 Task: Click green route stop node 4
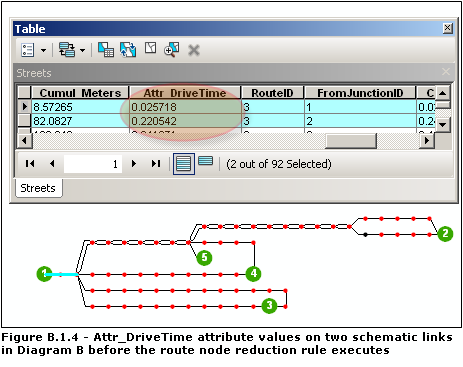pos(253,274)
